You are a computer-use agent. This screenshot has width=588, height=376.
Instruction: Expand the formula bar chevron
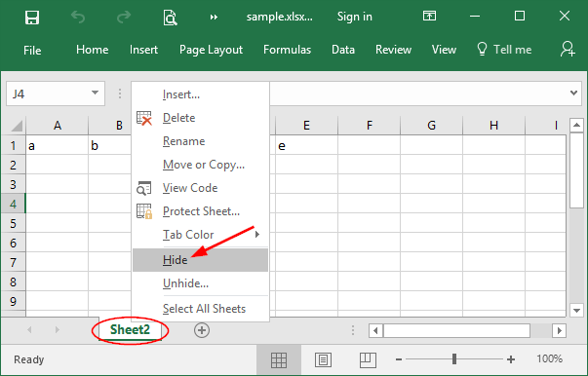point(573,93)
